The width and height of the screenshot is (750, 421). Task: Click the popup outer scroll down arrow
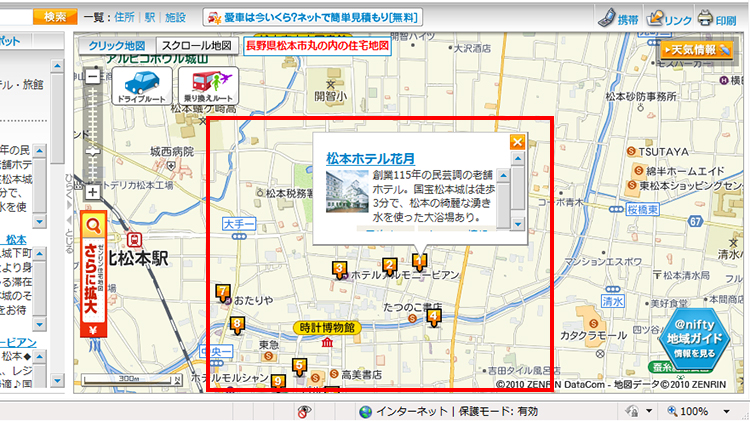518,224
